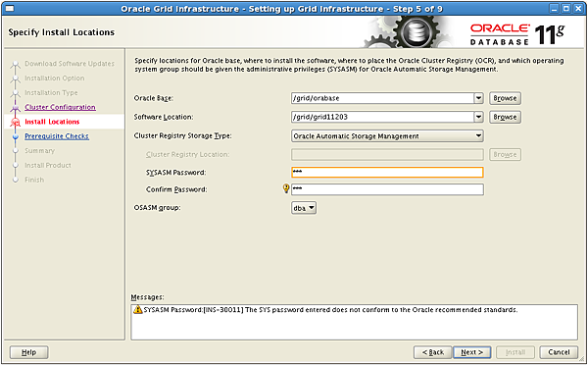Open Cluster Registry Storage Type dropdown
Viewport: 588px width, 366px height.
387,135
